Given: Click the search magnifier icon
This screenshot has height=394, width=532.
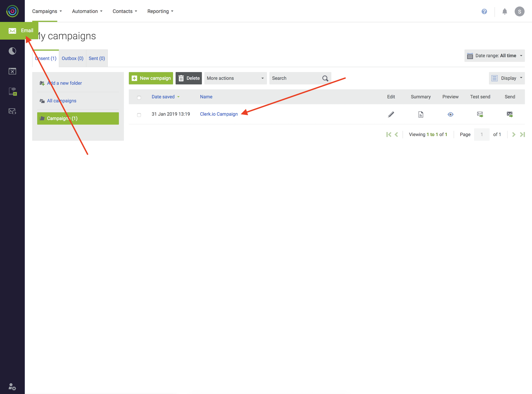Looking at the screenshot, I should 325,78.
